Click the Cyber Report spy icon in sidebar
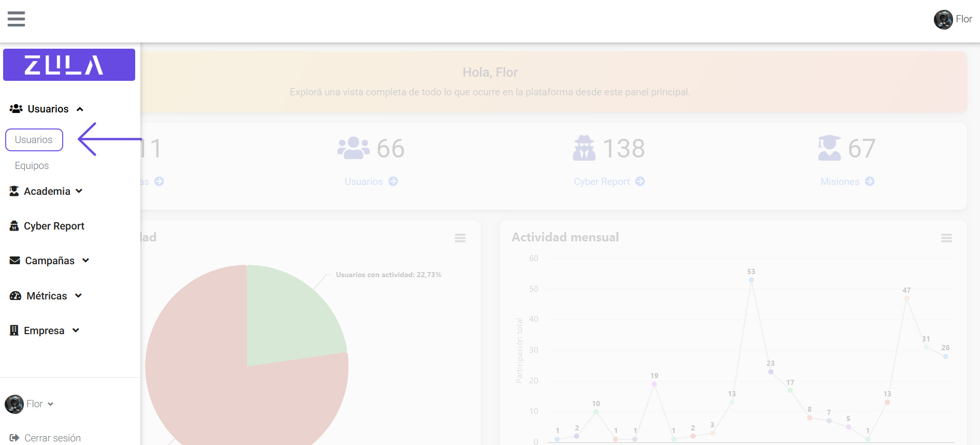The image size is (980, 445). pyautogui.click(x=14, y=226)
